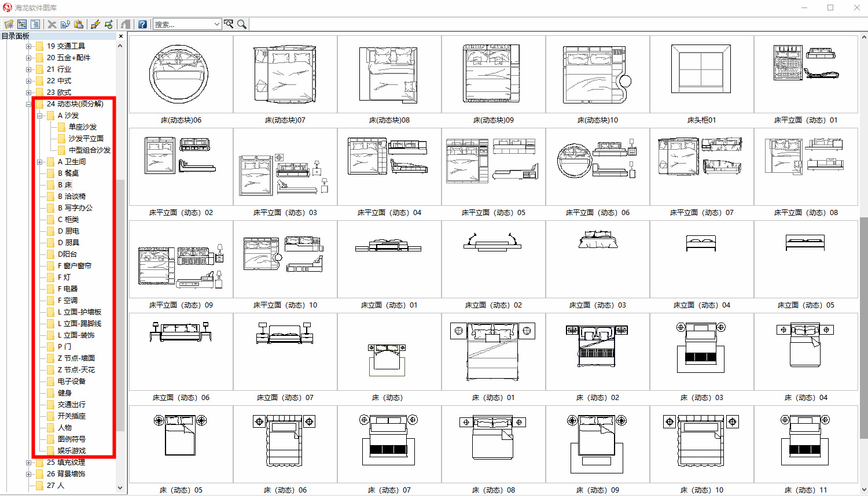The width and height of the screenshot is (868, 496).
Task: Click the new folder toolbar icon
Action: tap(9, 24)
